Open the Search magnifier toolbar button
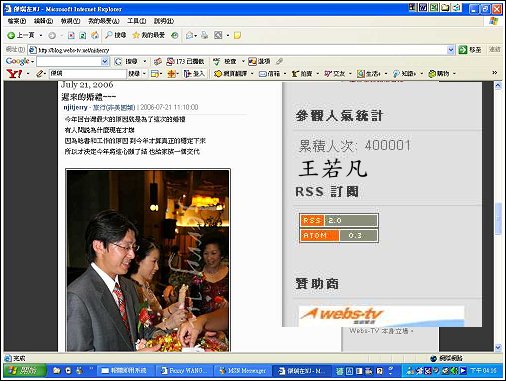Image resolution: width=506 pixels, height=381 pixels. 116,35
